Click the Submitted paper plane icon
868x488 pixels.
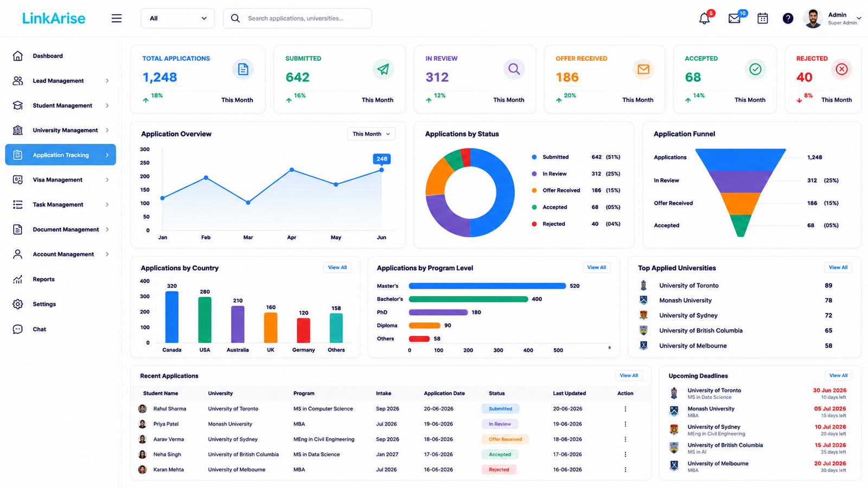384,69
